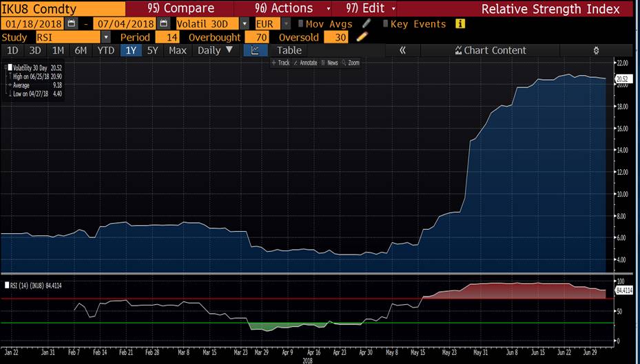Open the 95) Compare menu
Viewport: 640px width, 364px height.
click(x=180, y=8)
